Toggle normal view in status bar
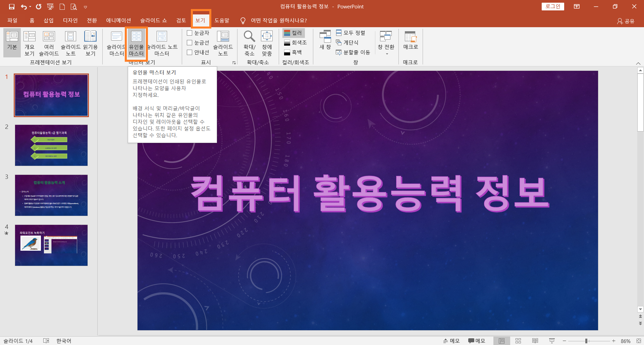644x345 pixels. 501,341
